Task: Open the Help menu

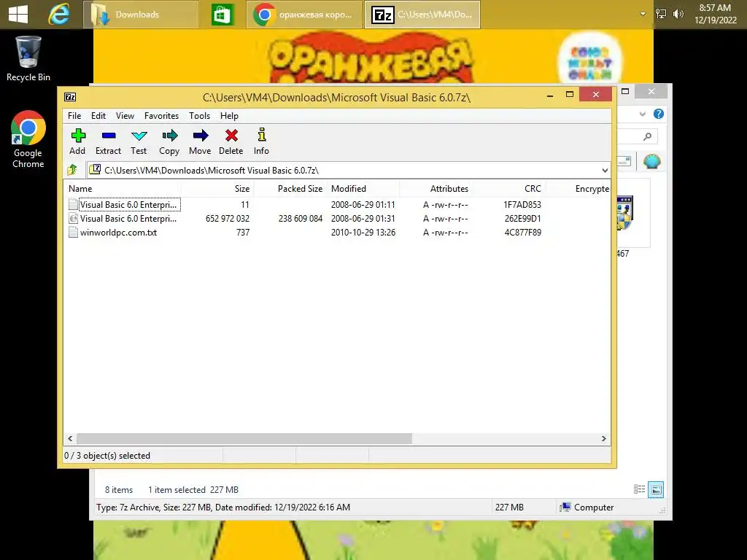Action: tap(229, 116)
